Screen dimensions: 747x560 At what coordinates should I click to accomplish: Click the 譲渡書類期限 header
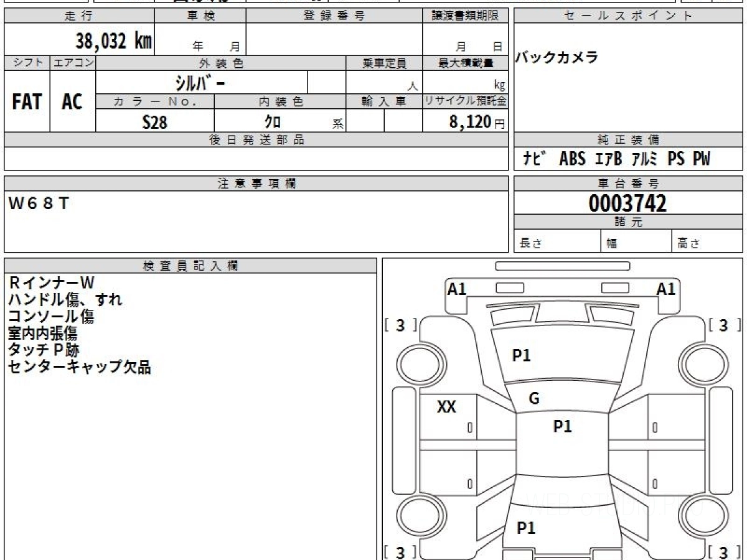click(x=466, y=16)
